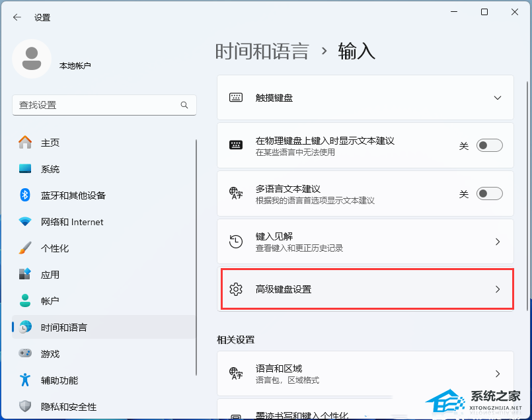Go to 个性化 settings
This screenshot has height=420, width=532.
(104, 248)
